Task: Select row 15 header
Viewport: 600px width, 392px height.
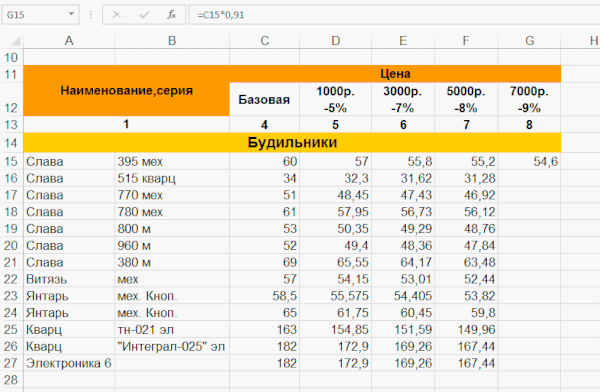Action: (x=11, y=161)
